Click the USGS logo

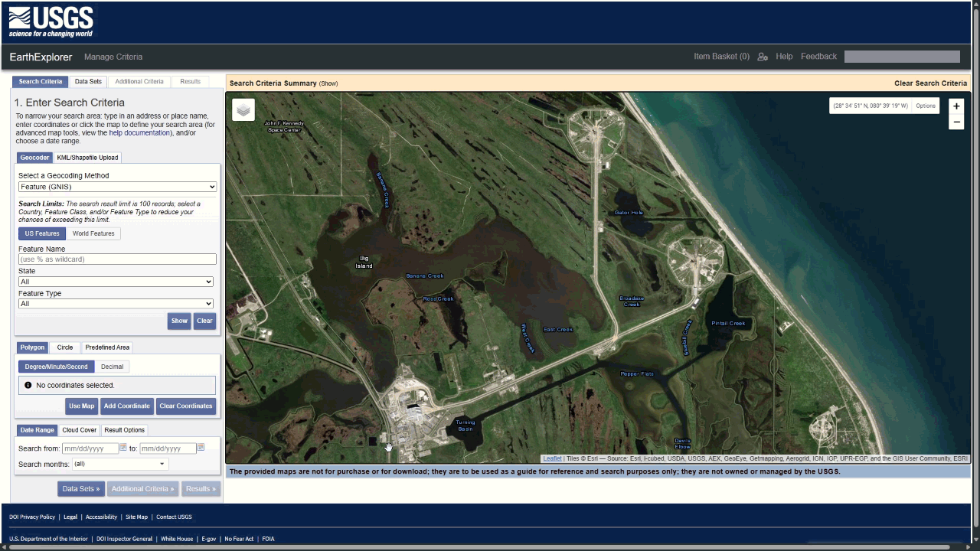pyautogui.click(x=51, y=22)
